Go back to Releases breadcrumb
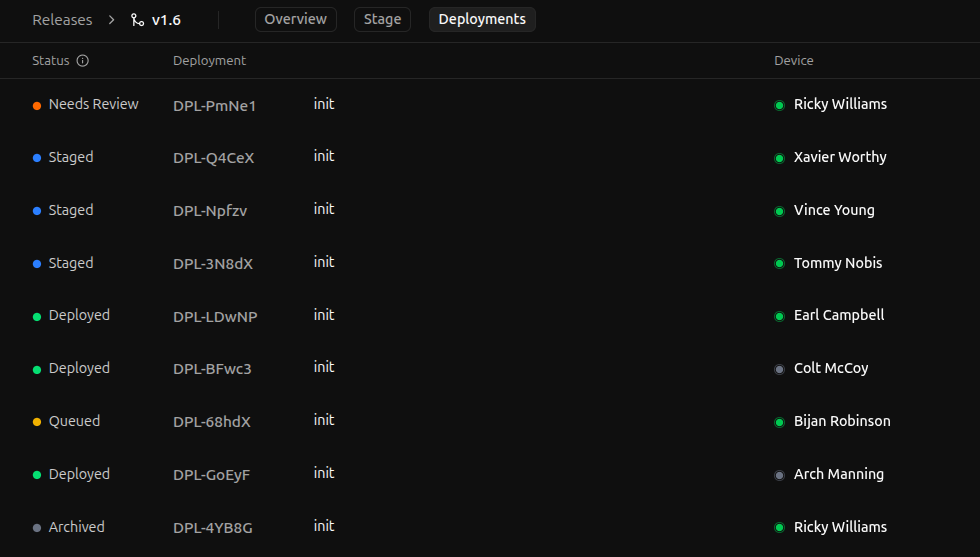 tap(62, 20)
